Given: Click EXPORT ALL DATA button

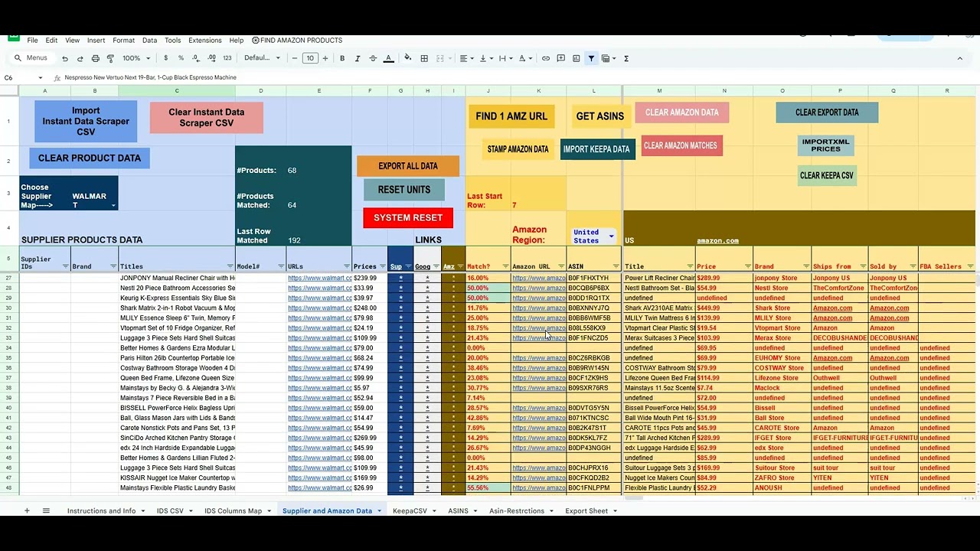Looking at the screenshot, I should pos(408,166).
